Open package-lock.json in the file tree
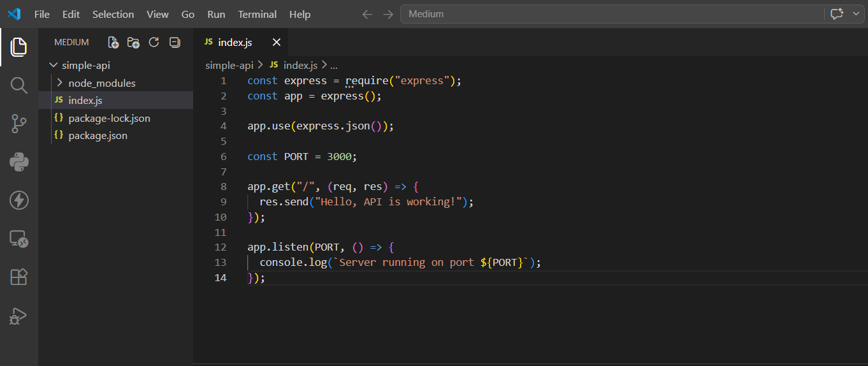Image resolution: width=868 pixels, height=366 pixels. point(116,118)
